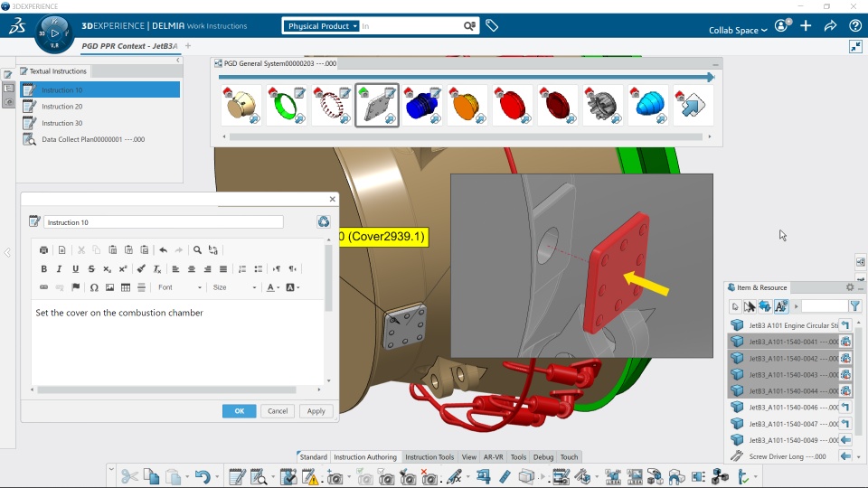This screenshot has width=868, height=488.
Task: Insert a hyperlink via link icon
Action: click(x=43, y=287)
